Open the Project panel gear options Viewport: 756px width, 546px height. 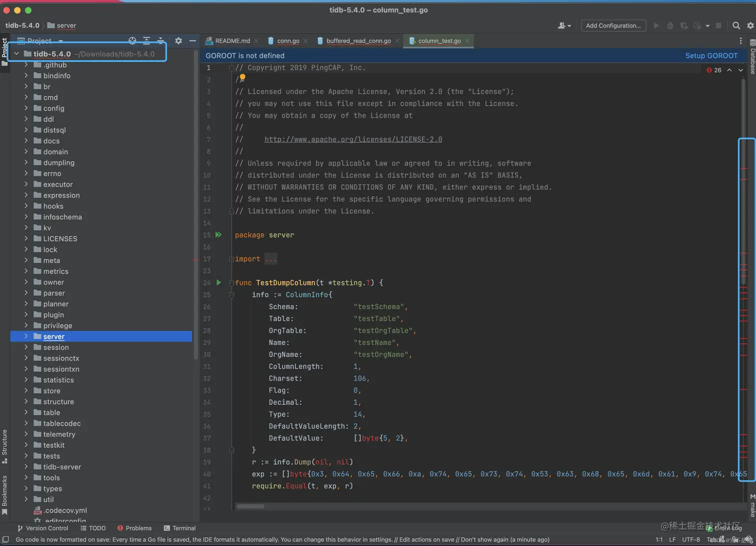click(x=178, y=41)
